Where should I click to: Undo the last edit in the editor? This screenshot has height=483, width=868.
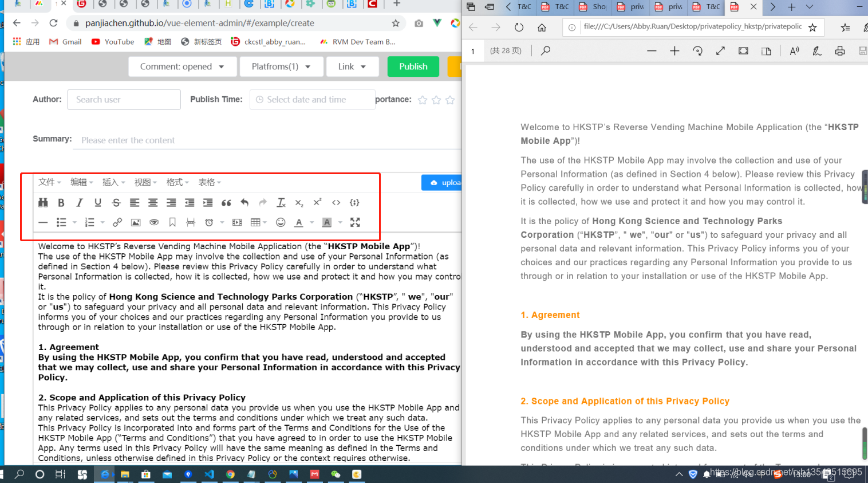(x=244, y=202)
